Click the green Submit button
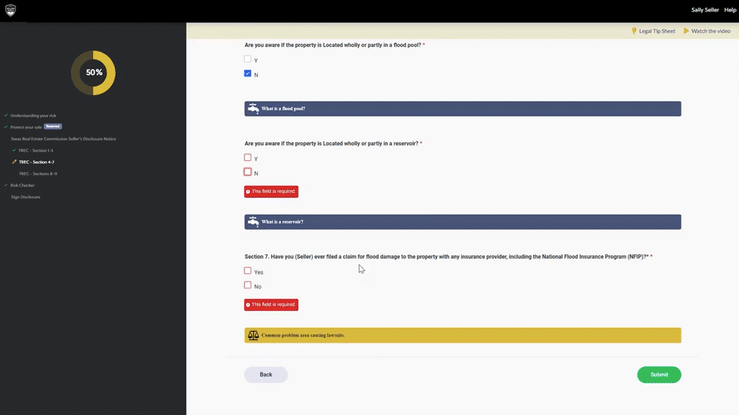Viewport: 739px width, 415px height. point(659,374)
